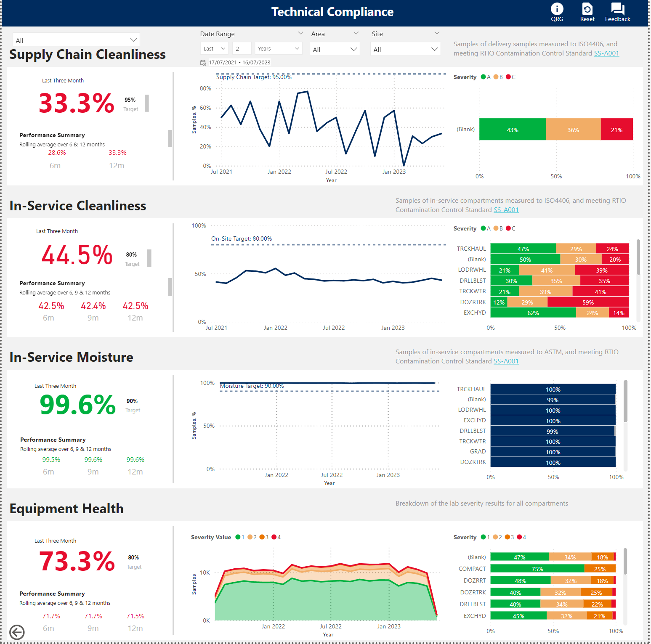Viewport: 651px width, 644px height.
Task: Open SS-A001 link in In-Service Moisture description
Action: coord(506,361)
